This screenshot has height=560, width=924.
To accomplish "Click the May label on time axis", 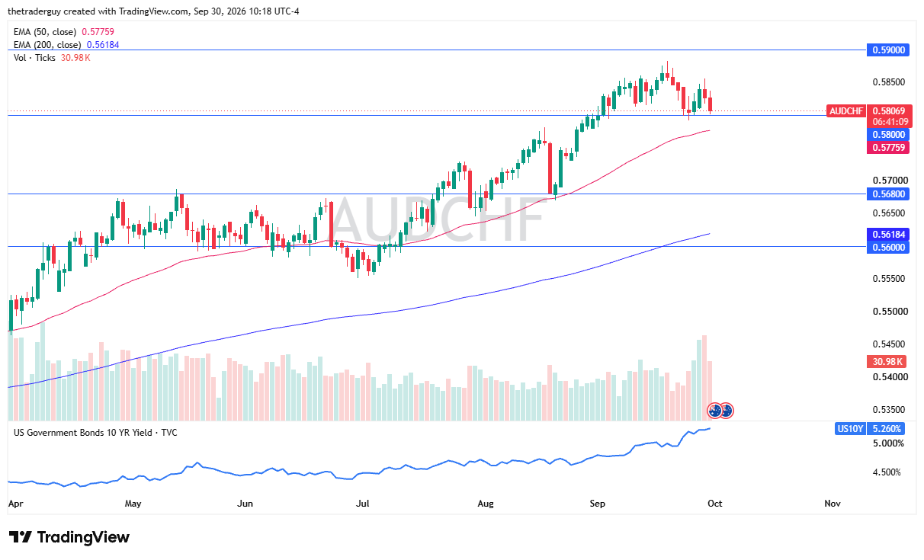I will (133, 504).
